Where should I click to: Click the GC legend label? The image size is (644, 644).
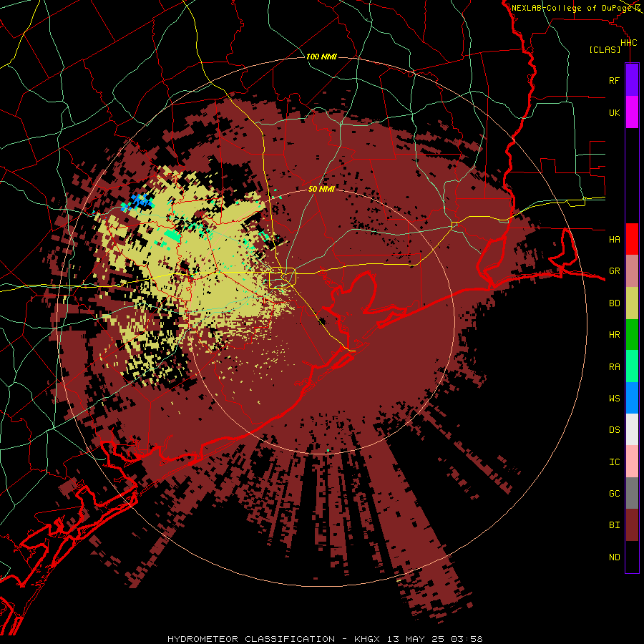(614, 494)
